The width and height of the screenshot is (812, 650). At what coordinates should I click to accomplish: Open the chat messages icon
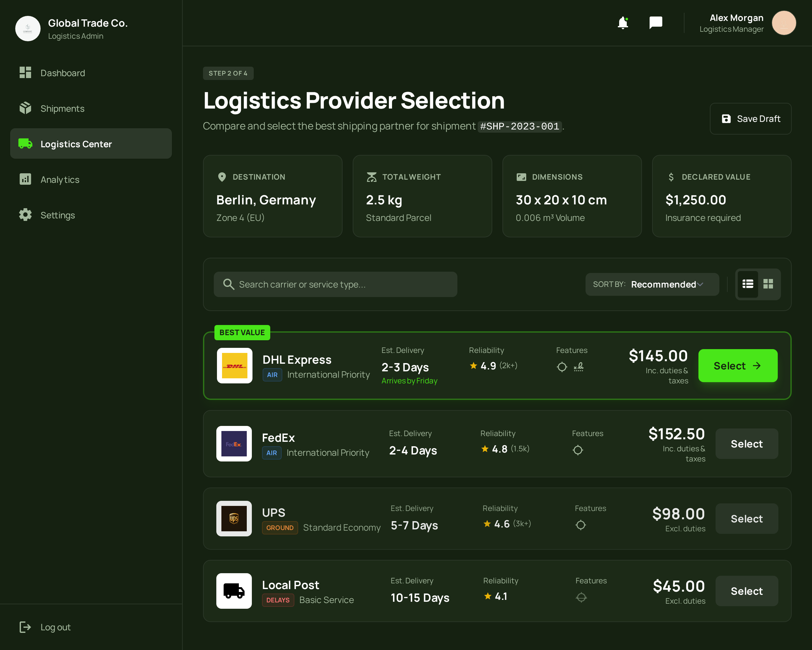click(x=655, y=23)
